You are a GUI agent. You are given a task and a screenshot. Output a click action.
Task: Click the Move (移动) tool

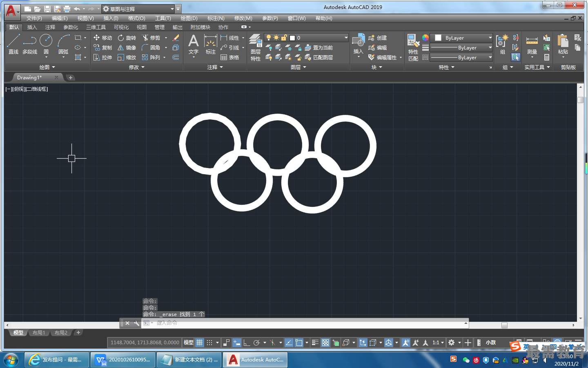(102, 38)
